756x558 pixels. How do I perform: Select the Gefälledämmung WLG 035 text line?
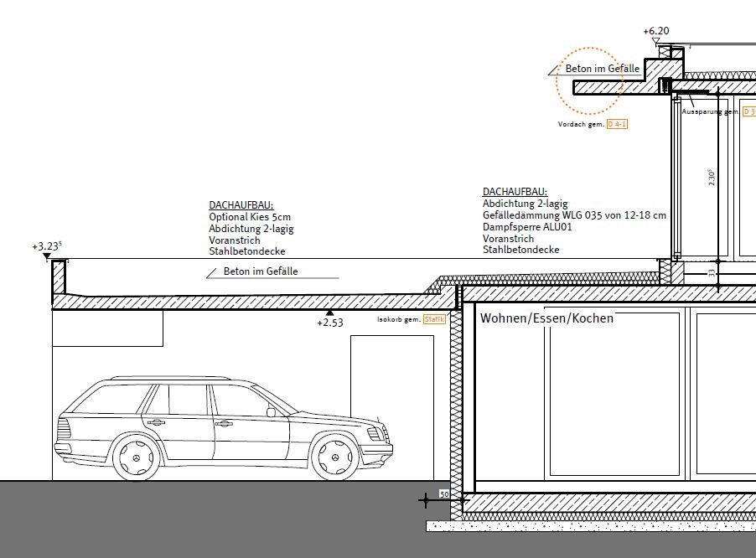574,215
